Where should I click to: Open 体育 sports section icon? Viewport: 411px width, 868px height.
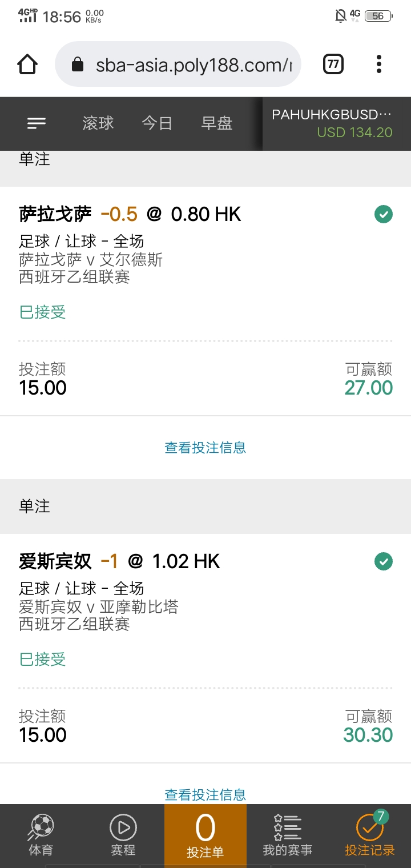(41, 835)
